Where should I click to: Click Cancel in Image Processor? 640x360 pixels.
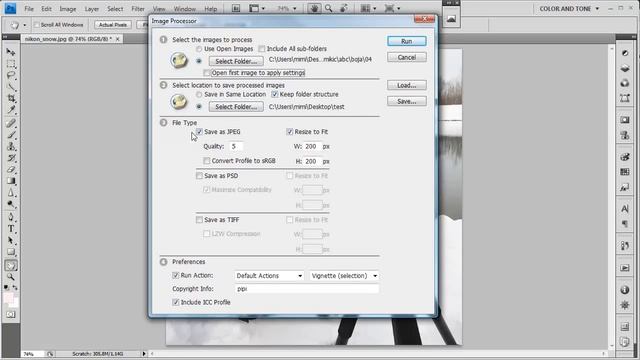(407, 57)
